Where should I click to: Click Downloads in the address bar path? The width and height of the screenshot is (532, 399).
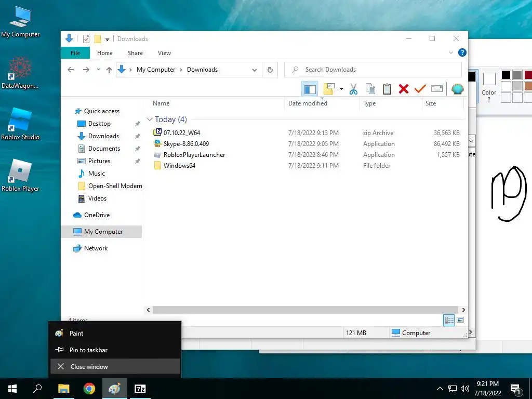[202, 70]
